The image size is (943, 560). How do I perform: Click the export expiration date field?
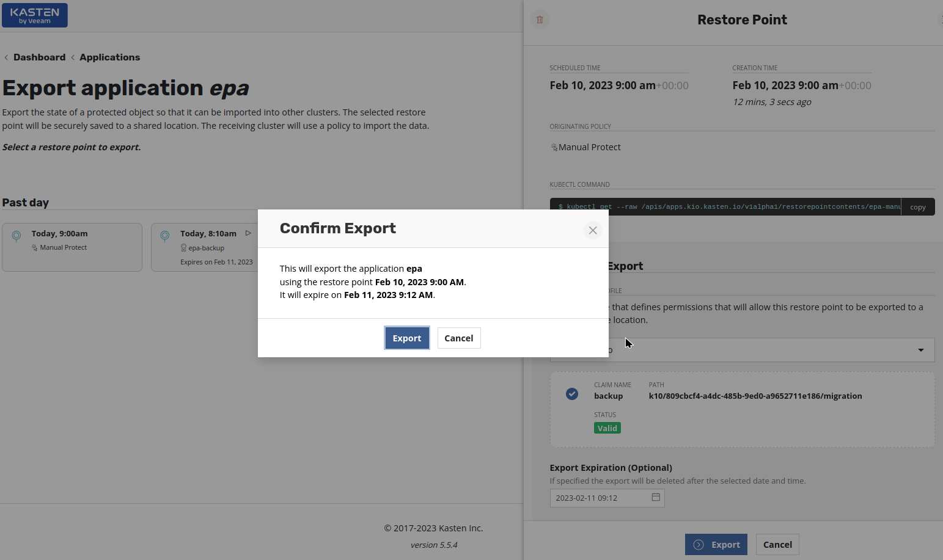tap(607, 498)
